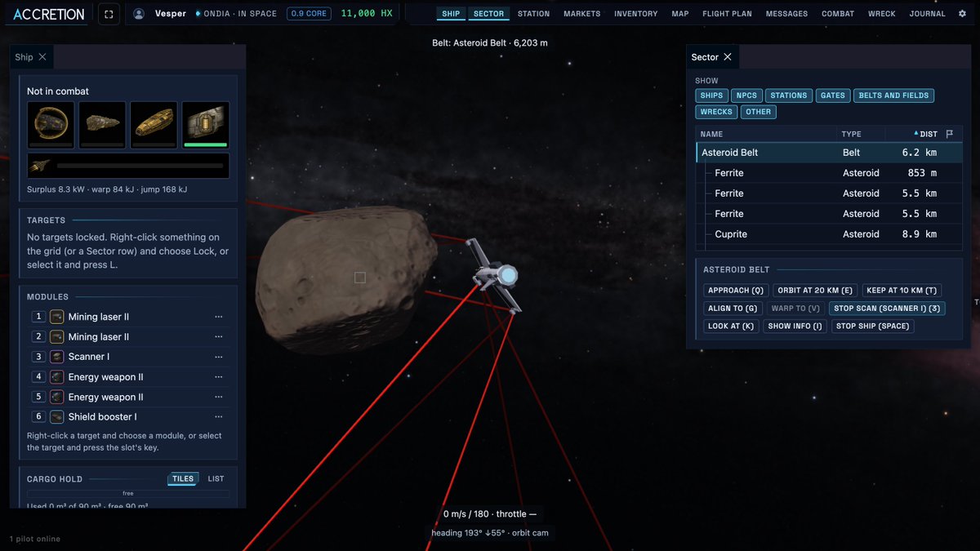This screenshot has width=980, height=551.
Task: Select the Cuprite asteroid row
Action: pos(829,234)
